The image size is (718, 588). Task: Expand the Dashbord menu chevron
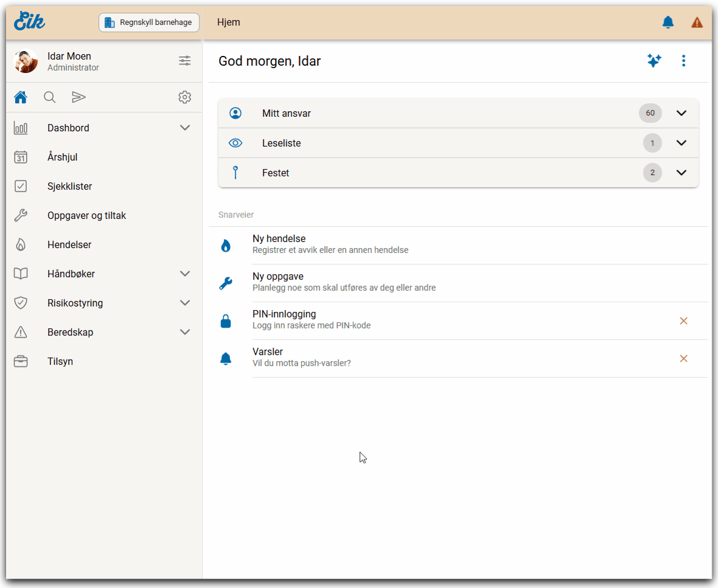click(x=185, y=128)
